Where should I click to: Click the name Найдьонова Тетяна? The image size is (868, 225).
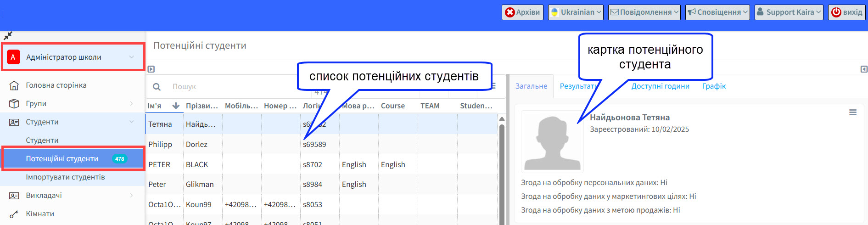pyautogui.click(x=630, y=118)
